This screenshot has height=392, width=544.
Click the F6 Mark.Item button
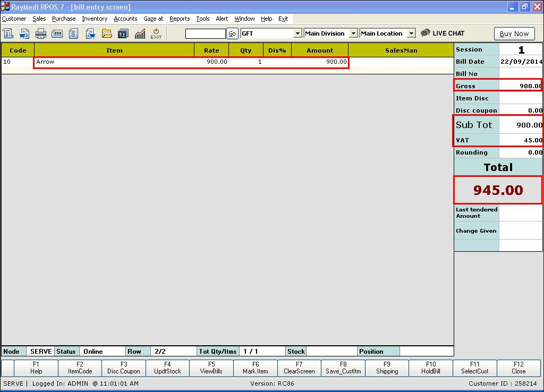(x=256, y=368)
